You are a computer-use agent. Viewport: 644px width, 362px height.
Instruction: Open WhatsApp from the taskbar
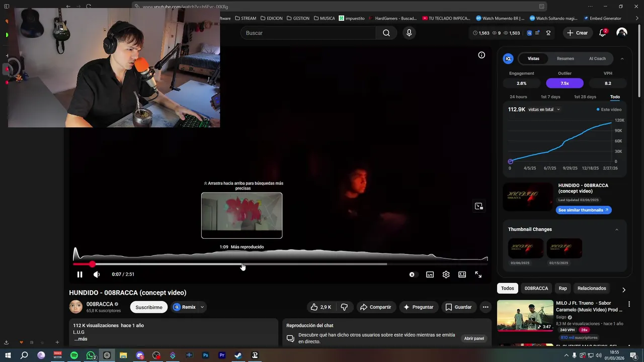click(91, 355)
